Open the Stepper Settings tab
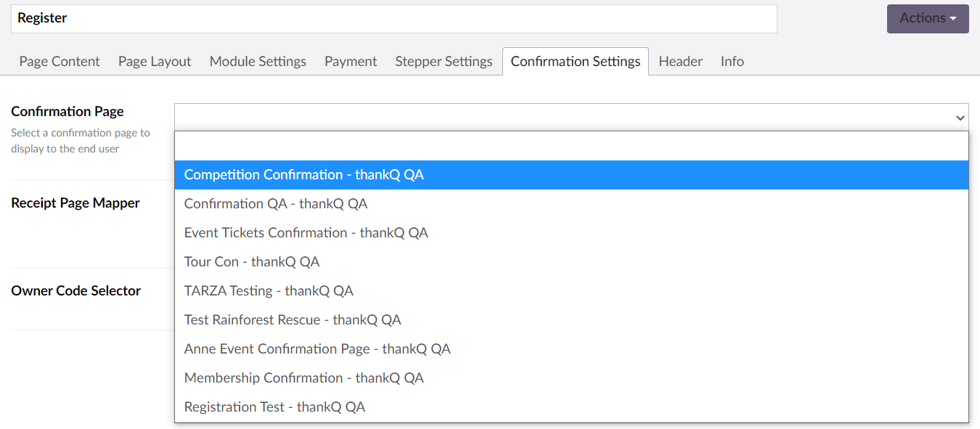 [x=444, y=62]
